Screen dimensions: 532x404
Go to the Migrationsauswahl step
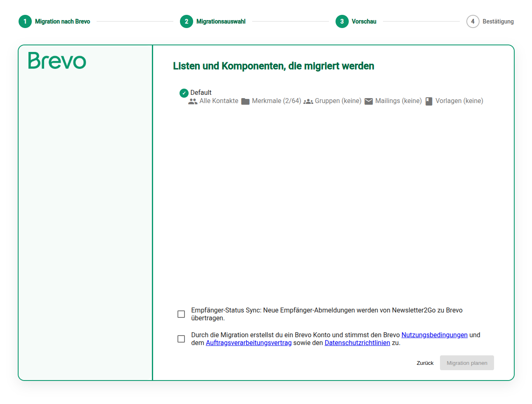[x=221, y=21]
